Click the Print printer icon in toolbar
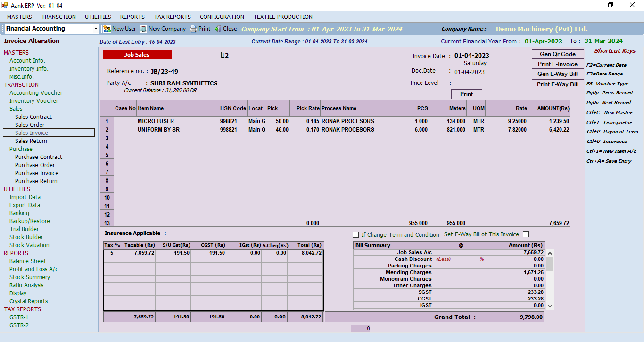 click(x=193, y=29)
